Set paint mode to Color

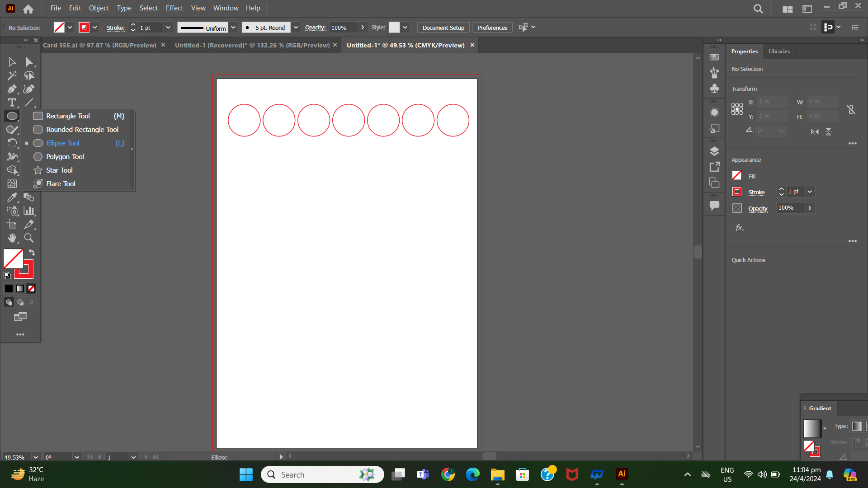coord(9,289)
